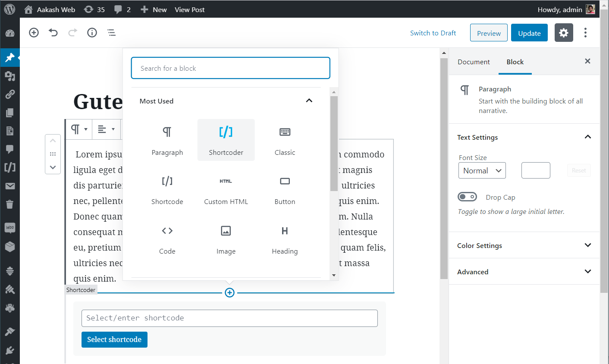609x364 pixels.
Task: Open content structure info icon
Action: [92, 32]
